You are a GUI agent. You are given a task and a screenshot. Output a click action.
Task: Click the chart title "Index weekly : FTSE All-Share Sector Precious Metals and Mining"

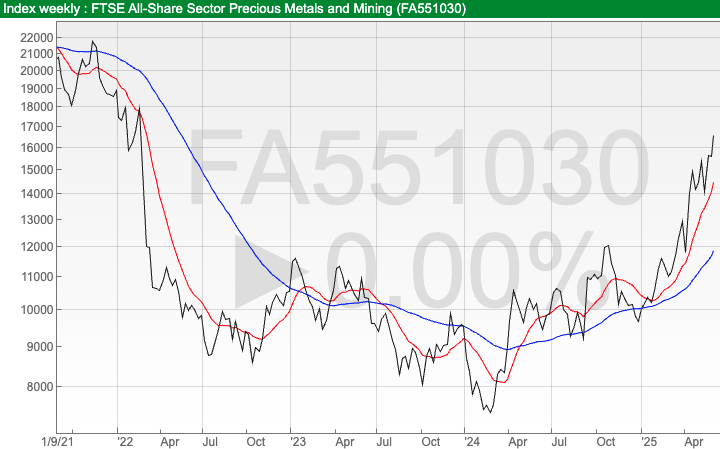point(197,9)
